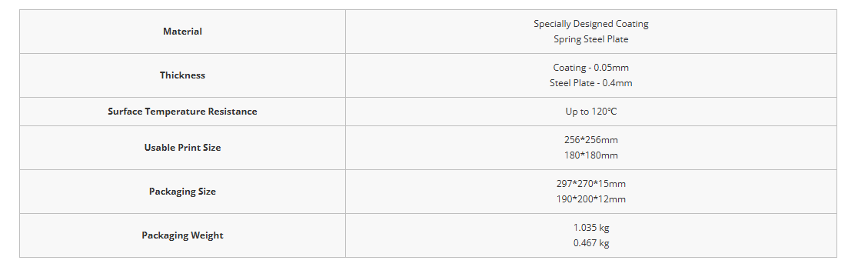Select the 1.035 kg weight value
This screenshot has height=277, width=868.
(590, 227)
